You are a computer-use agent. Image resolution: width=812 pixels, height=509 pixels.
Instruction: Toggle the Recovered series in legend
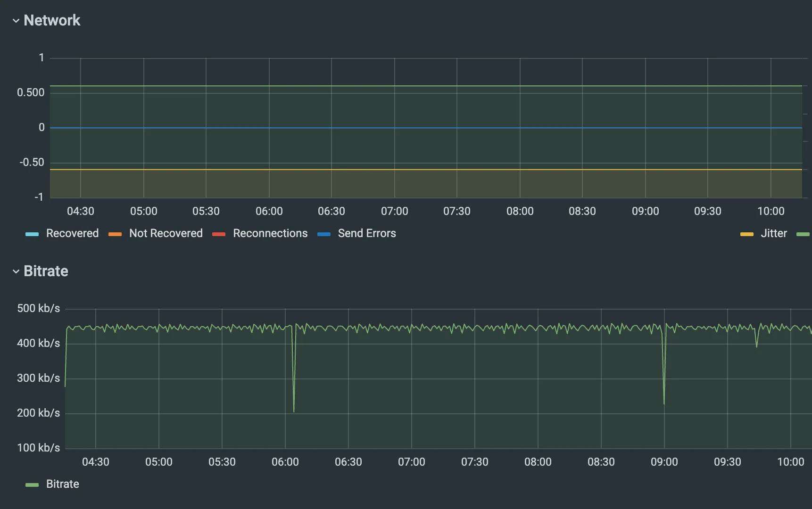tap(72, 233)
